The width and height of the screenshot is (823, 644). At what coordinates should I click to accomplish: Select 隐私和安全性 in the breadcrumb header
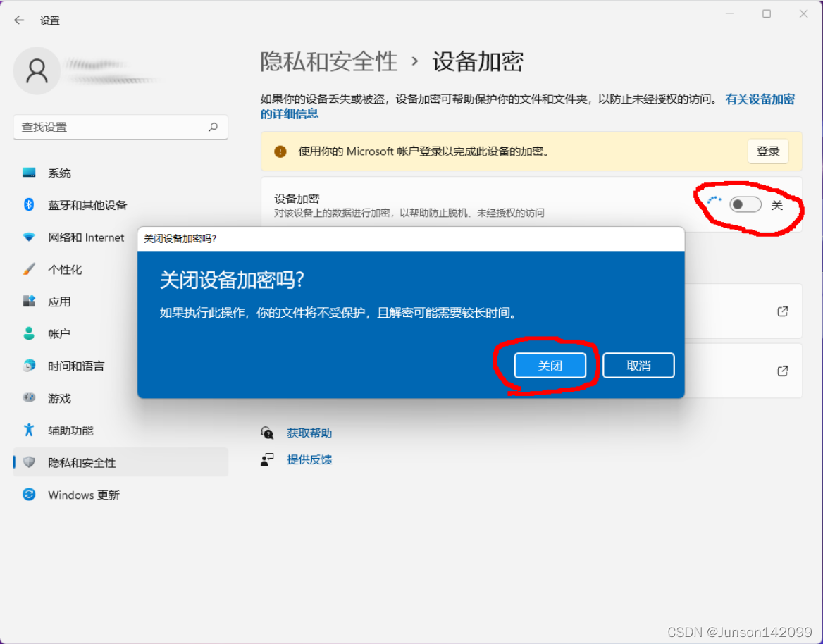pos(328,62)
